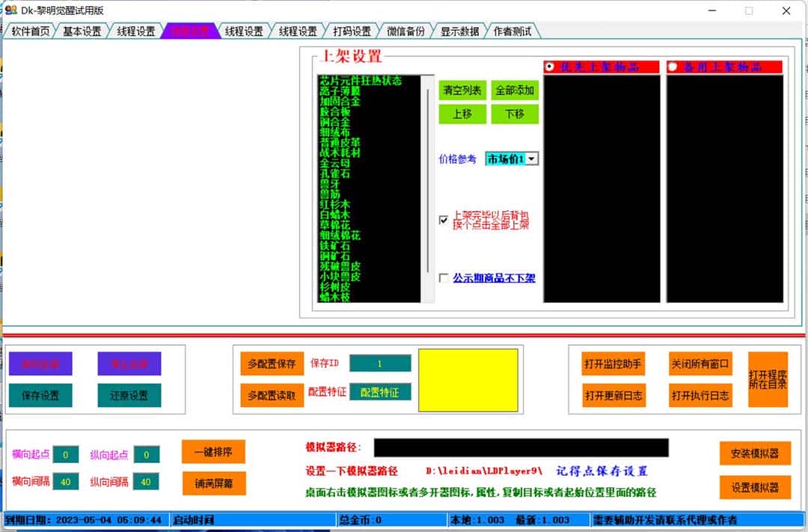Click the item list vertical scrollbar
The image size is (808, 532).
pyautogui.click(x=427, y=187)
